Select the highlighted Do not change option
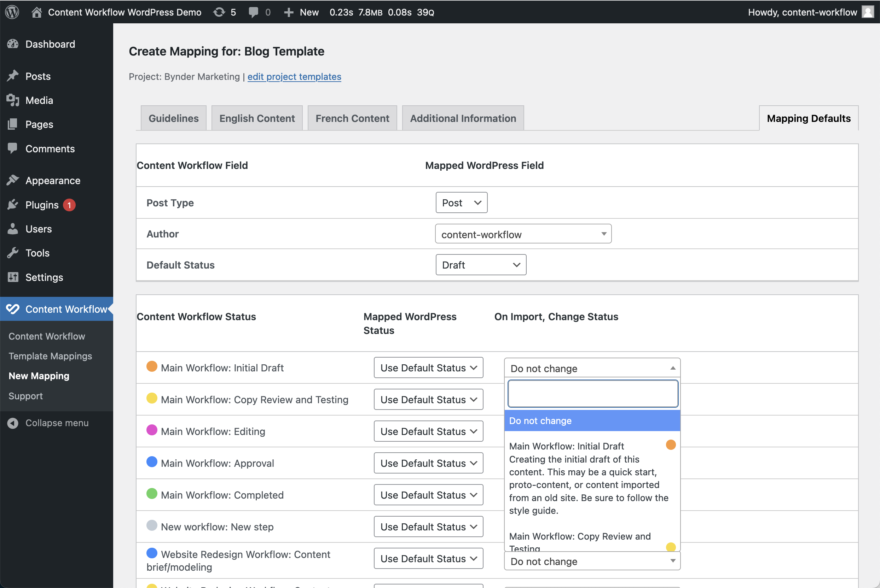Image resolution: width=880 pixels, height=588 pixels. click(x=592, y=421)
